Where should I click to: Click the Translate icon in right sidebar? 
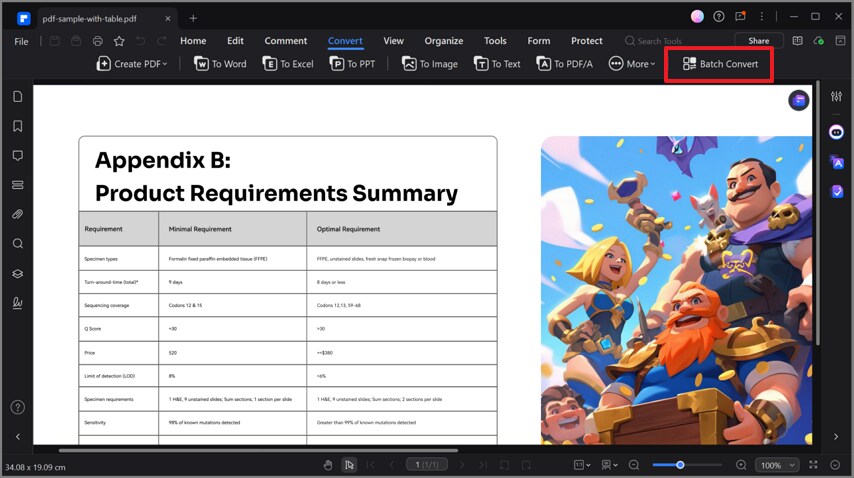pyautogui.click(x=836, y=162)
